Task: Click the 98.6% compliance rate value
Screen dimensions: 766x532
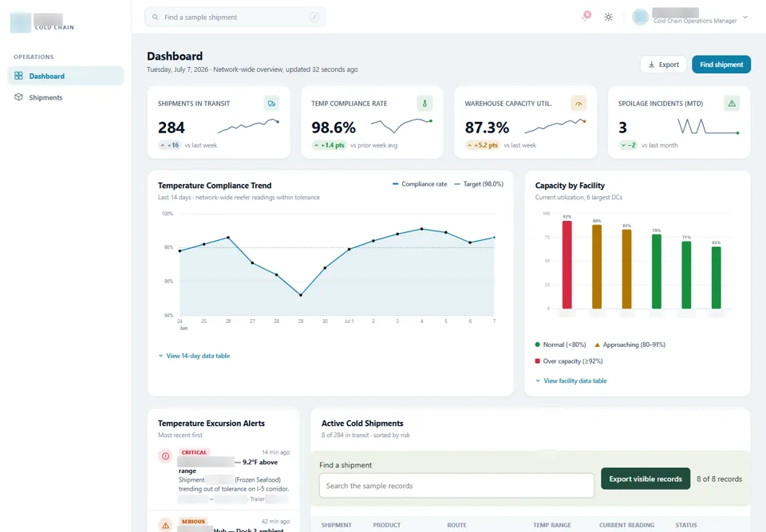Action: click(x=334, y=128)
